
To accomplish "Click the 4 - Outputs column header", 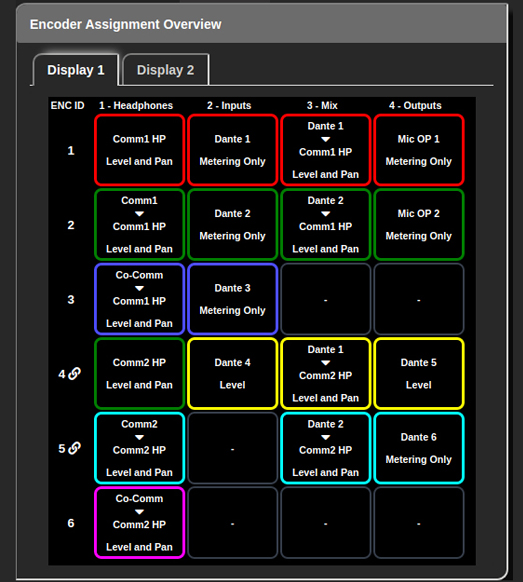I will coord(415,105).
